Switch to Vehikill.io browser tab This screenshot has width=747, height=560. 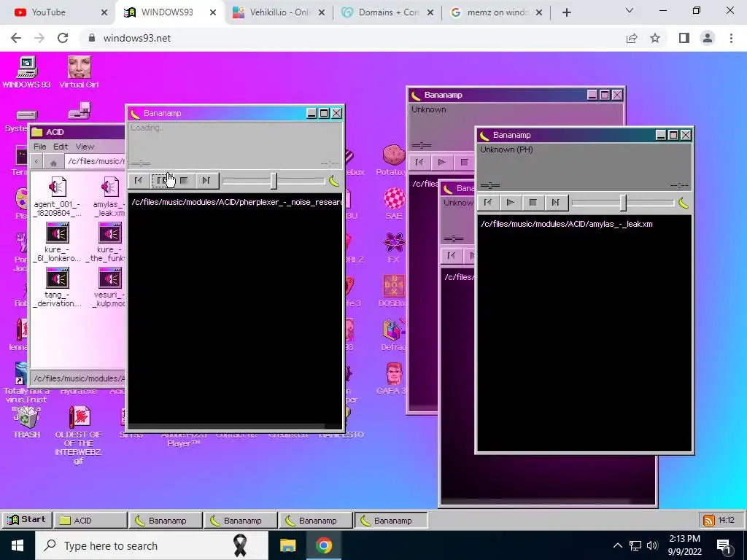[x=279, y=12]
